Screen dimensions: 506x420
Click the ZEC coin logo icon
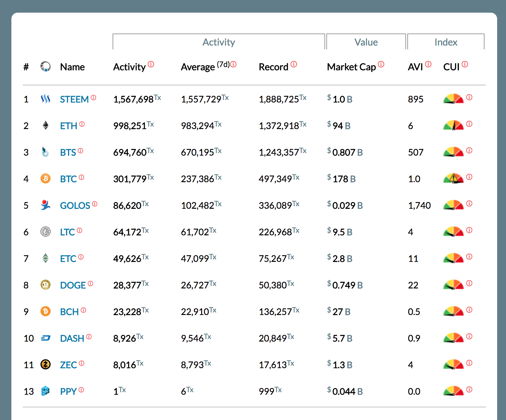pyautogui.click(x=46, y=365)
